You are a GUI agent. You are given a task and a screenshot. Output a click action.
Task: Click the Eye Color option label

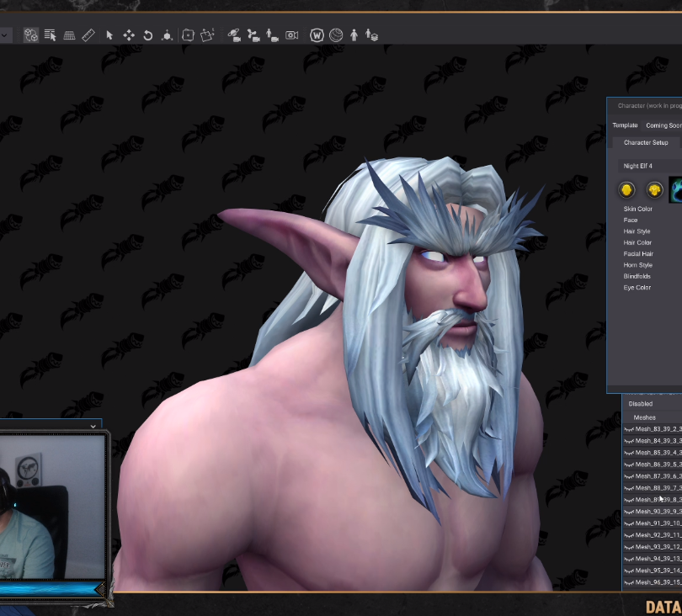637,288
